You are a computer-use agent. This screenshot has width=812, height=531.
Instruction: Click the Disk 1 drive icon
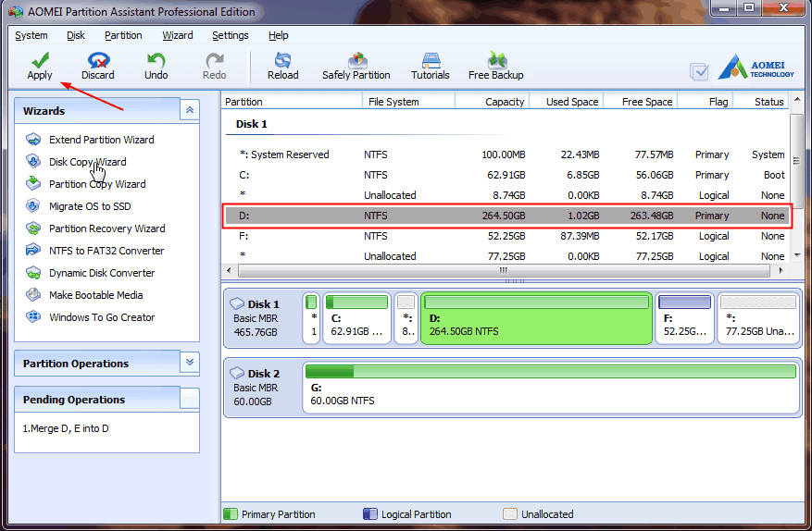coord(237,303)
